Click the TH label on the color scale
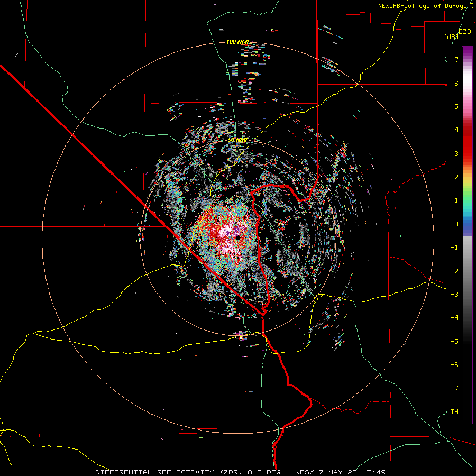Screen dimensions: 476x476 point(454,412)
